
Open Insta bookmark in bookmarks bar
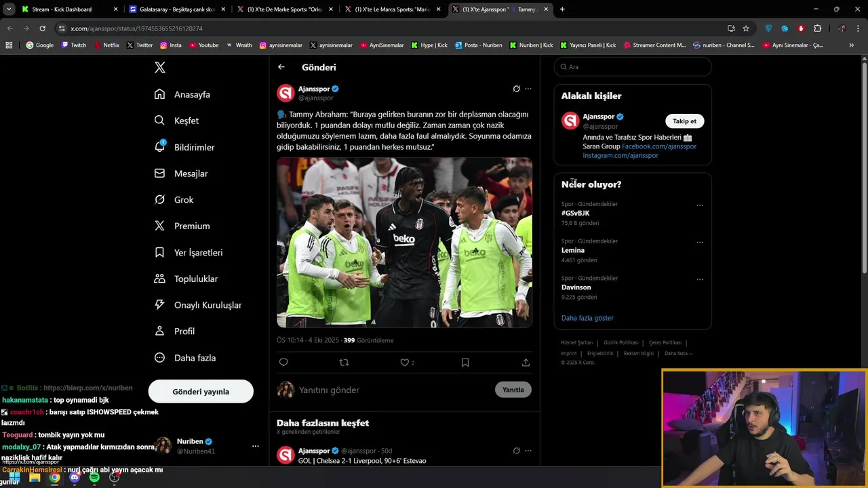171,45
